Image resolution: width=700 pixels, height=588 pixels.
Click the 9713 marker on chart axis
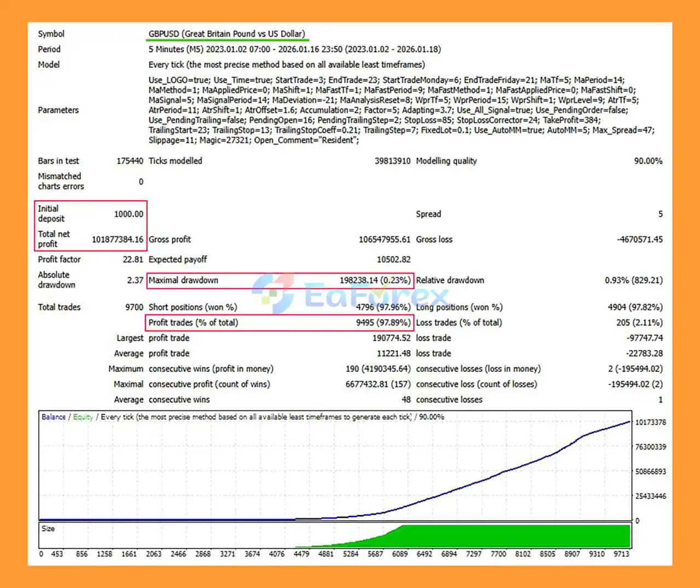(621, 554)
